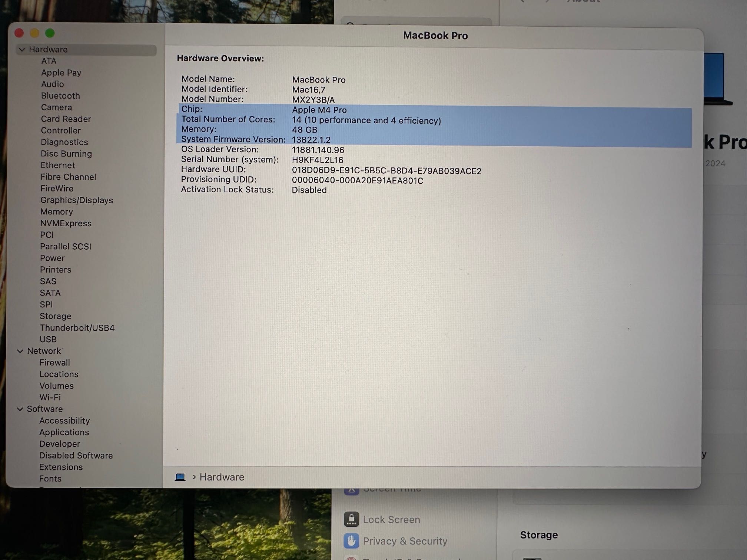Click the Storage heading in System Settings
Screen dimensions: 747x560
(539, 535)
